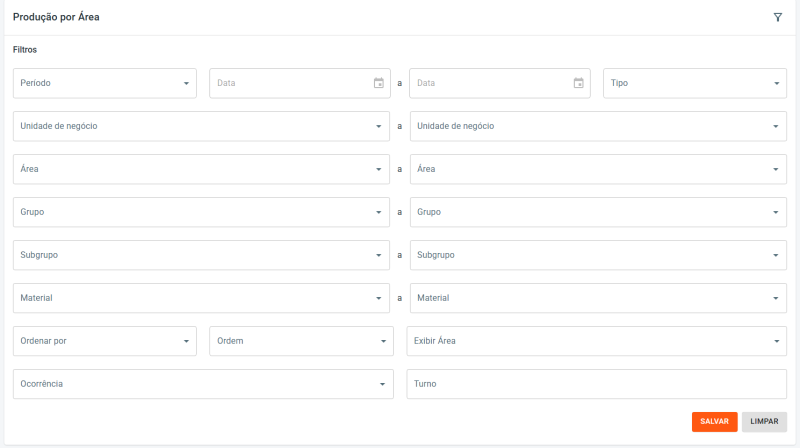Open second Unidade de negócio dropdown
Viewport: 800px width, 448px height.
pos(598,126)
